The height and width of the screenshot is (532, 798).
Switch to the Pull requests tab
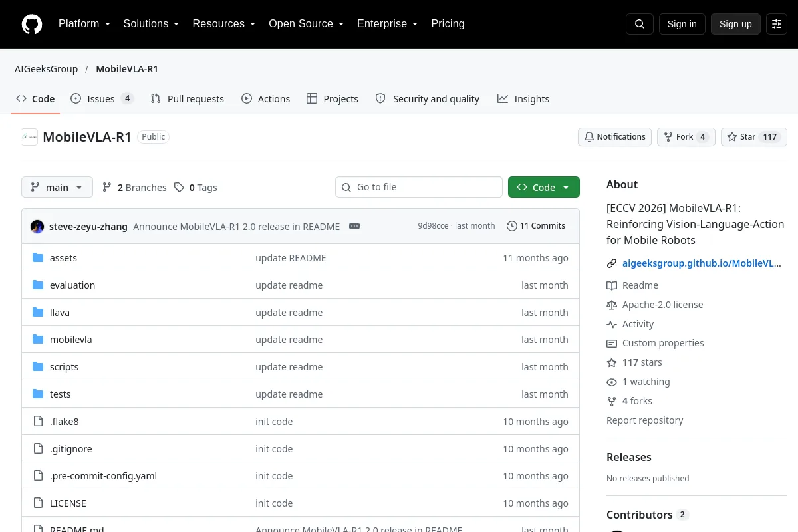coord(188,99)
